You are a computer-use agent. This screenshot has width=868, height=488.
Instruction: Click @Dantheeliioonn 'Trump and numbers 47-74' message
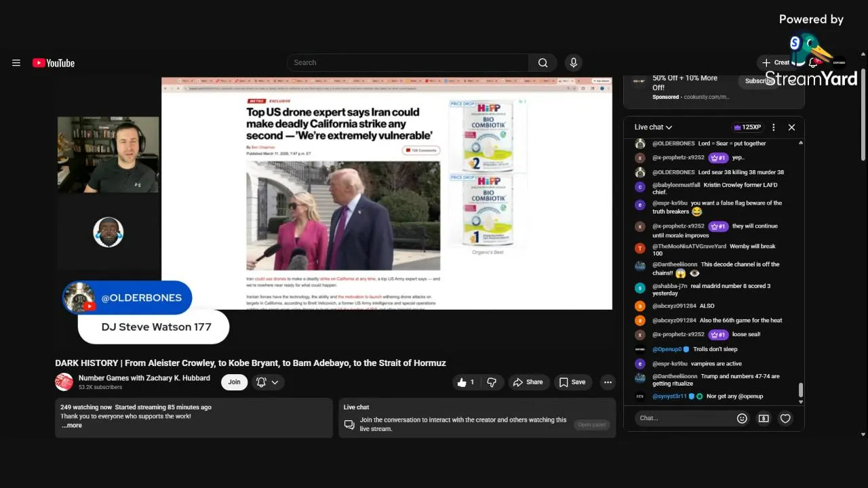(716, 380)
